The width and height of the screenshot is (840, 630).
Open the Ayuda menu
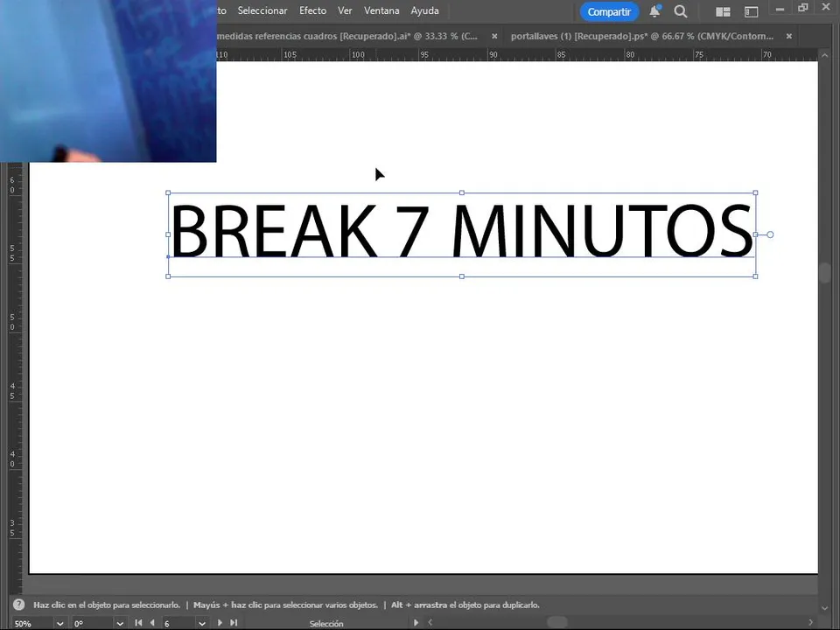425,10
